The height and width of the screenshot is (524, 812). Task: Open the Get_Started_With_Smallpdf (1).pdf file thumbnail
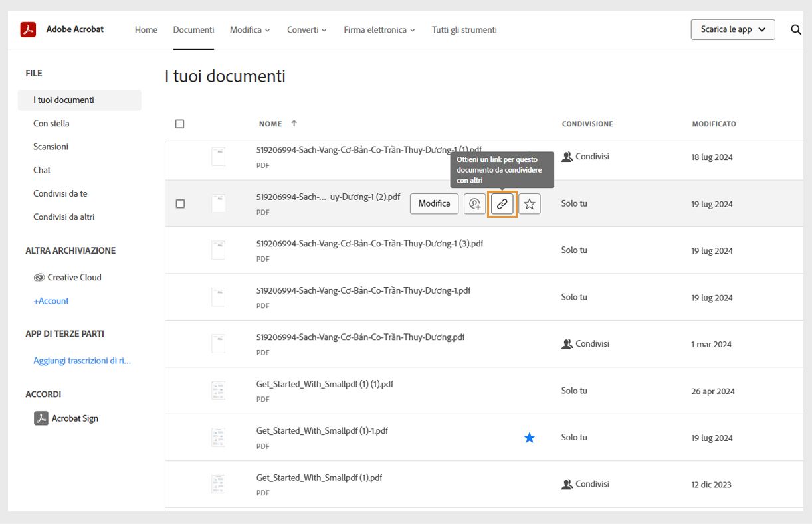pyautogui.click(x=218, y=484)
